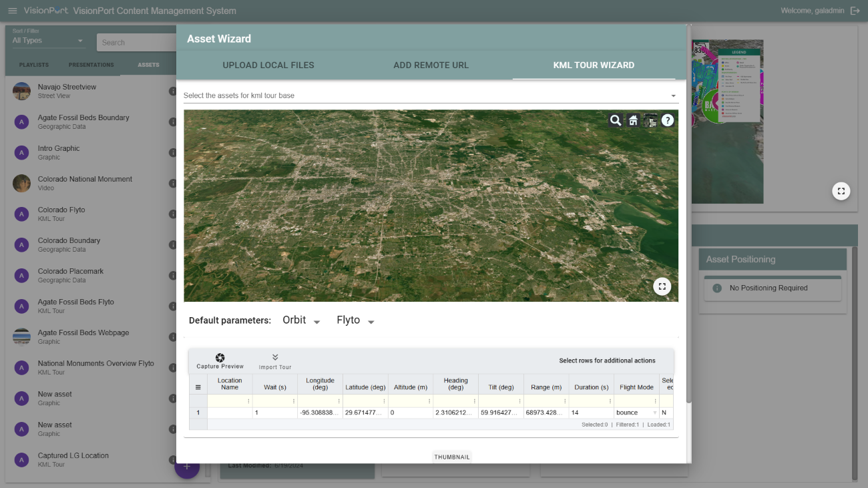Screen dimensions: 868x488
Task: Switch to Upload Local Files tab
Action: [x=268, y=65]
